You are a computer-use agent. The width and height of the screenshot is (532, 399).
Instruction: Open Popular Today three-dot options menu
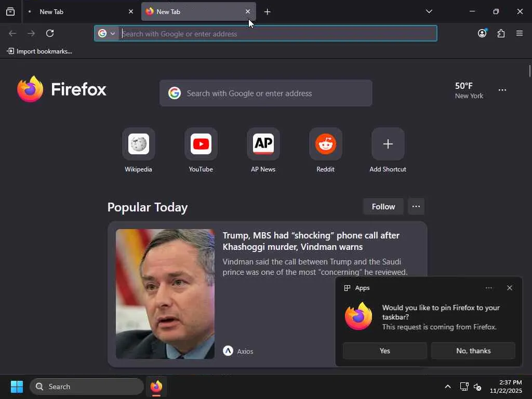416,207
